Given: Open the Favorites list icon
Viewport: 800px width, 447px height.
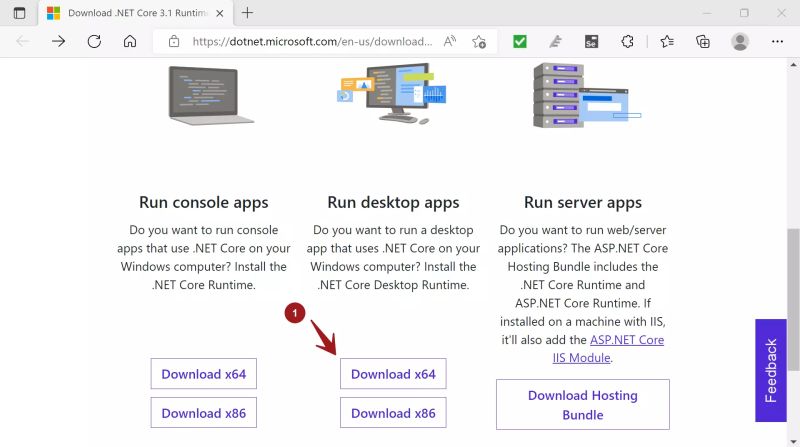Looking at the screenshot, I should click(x=667, y=41).
